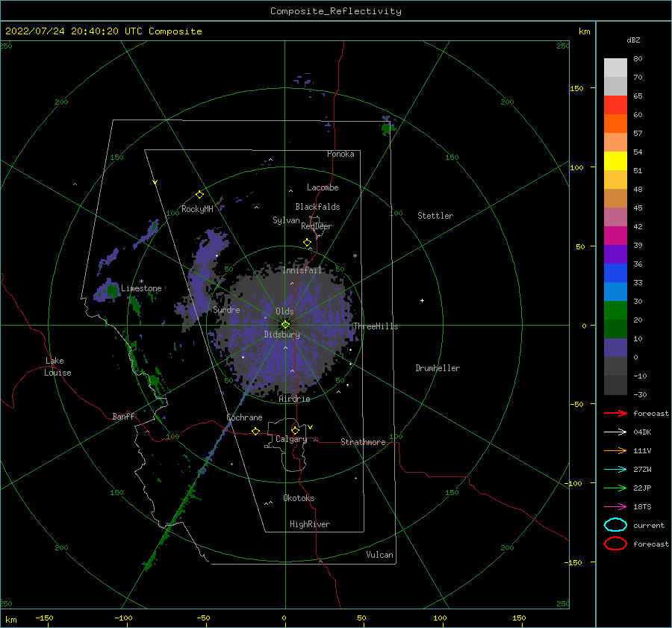Image resolution: width=672 pixels, height=628 pixels.
Task: Click the cyan 27ZW arrow icon
Action: click(x=615, y=470)
